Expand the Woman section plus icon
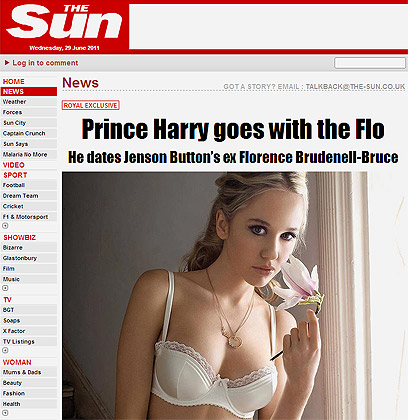The height and width of the screenshot is (420, 408). (x=5, y=413)
